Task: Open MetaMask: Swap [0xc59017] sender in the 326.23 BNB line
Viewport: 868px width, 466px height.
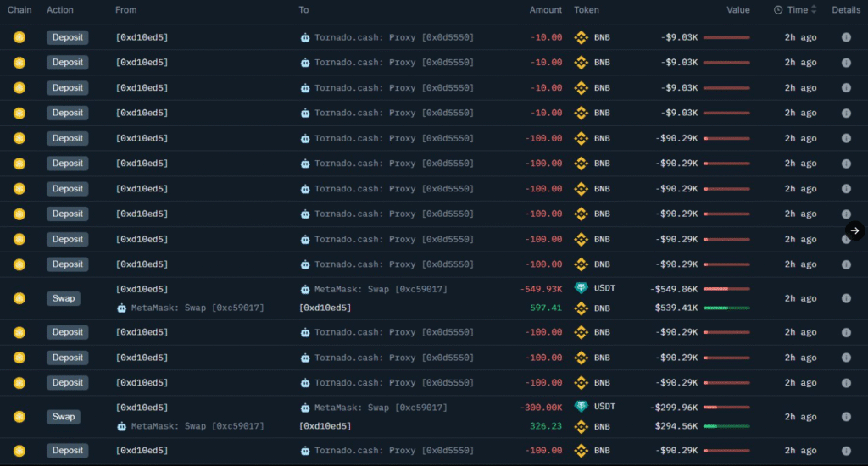Action: pos(198,426)
